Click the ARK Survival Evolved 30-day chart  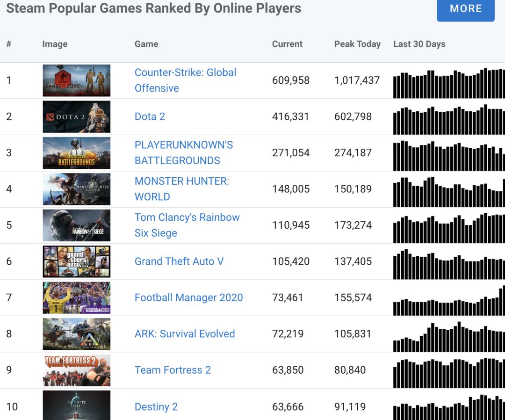pyautogui.click(x=449, y=337)
